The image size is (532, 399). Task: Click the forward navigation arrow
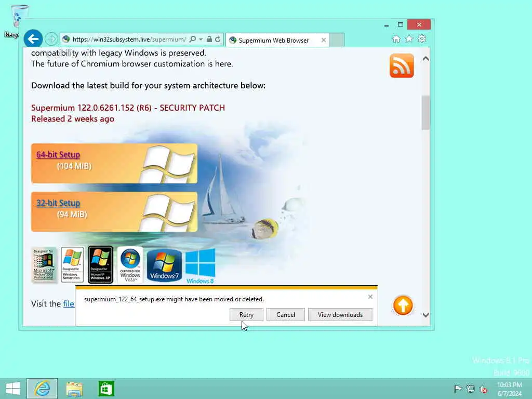click(x=51, y=39)
